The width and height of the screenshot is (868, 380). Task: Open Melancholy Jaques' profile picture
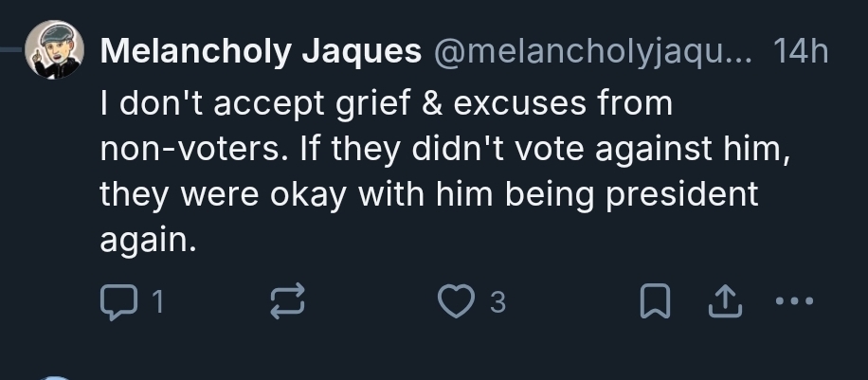coord(53,53)
